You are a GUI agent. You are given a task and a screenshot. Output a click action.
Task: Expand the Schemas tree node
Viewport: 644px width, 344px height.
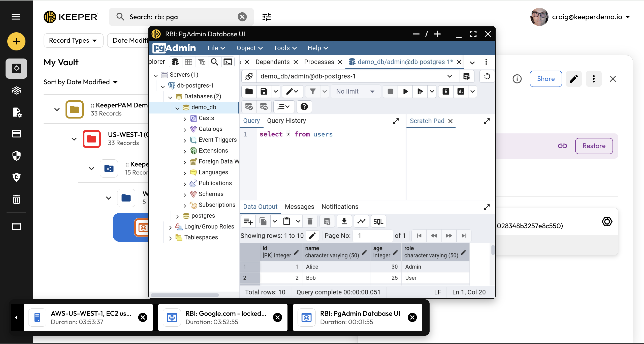point(185,194)
